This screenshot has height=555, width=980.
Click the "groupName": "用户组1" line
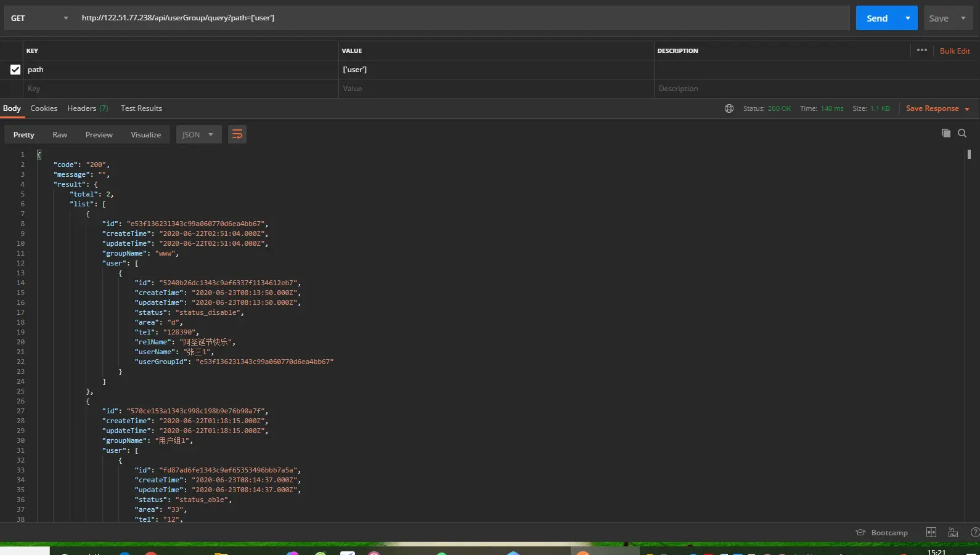(x=148, y=440)
